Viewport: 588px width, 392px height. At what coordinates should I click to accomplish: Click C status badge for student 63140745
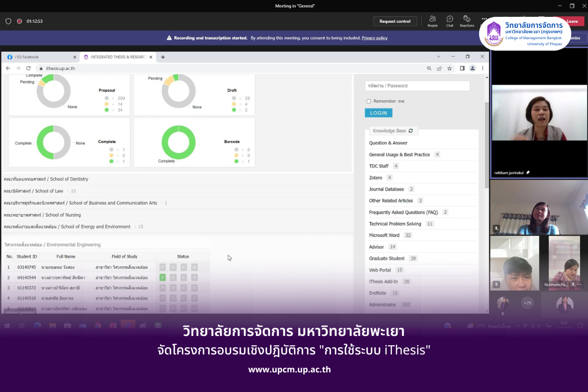click(x=183, y=267)
